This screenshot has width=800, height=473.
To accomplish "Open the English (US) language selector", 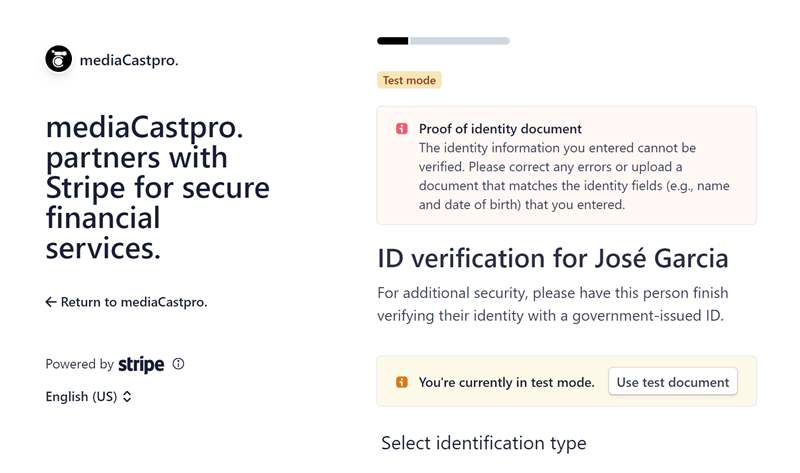I will pyautogui.click(x=89, y=396).
